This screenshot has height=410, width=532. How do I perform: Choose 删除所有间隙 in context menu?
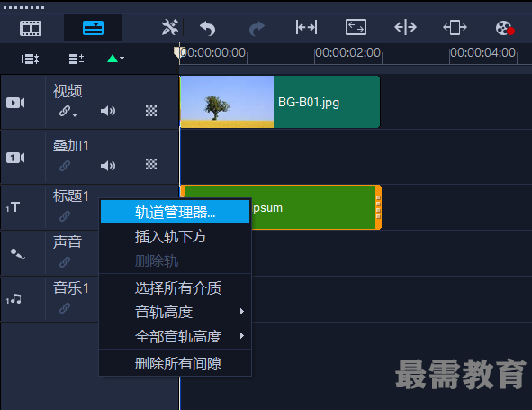(175, 363)
